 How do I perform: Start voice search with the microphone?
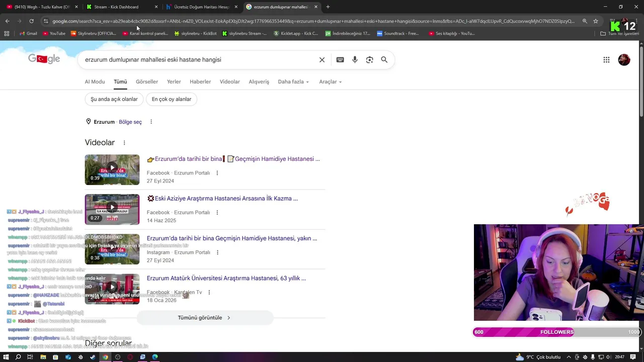point(355,60)
